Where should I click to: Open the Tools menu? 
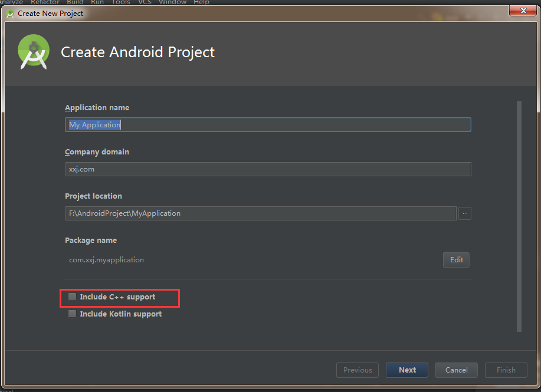pyautogui.click(x=121, y=2)
